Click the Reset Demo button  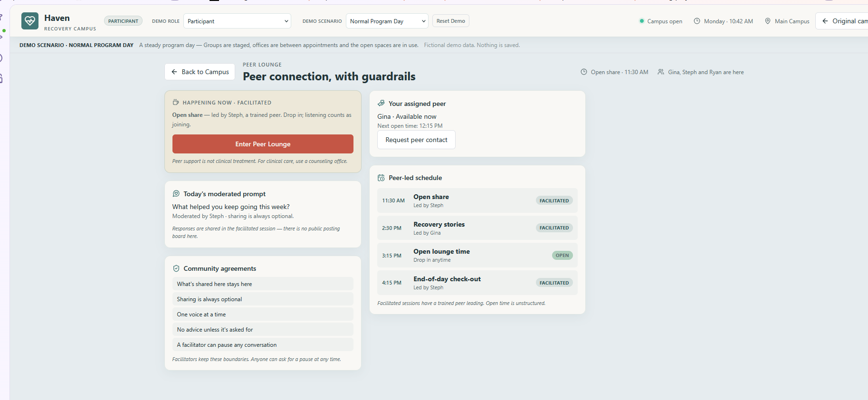(x=450, y=21)
